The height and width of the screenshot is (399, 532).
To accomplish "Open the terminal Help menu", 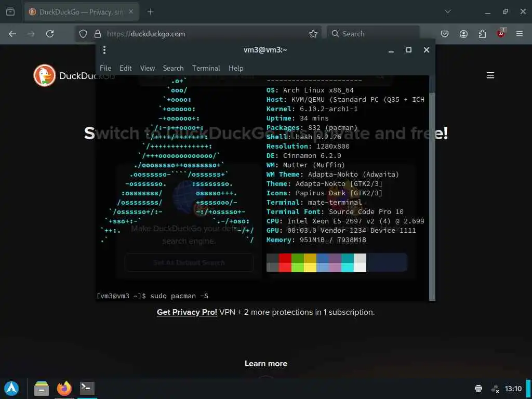I will tap(236, 68).
